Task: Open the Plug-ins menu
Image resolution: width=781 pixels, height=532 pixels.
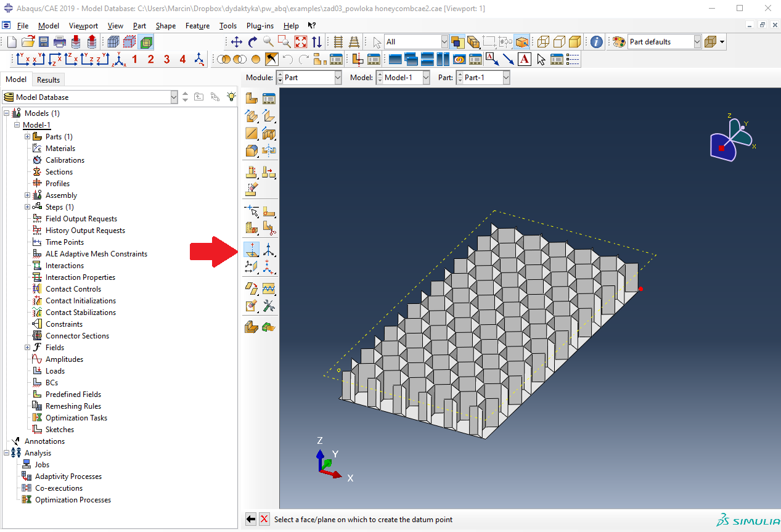Action: (x=260, y=26)
